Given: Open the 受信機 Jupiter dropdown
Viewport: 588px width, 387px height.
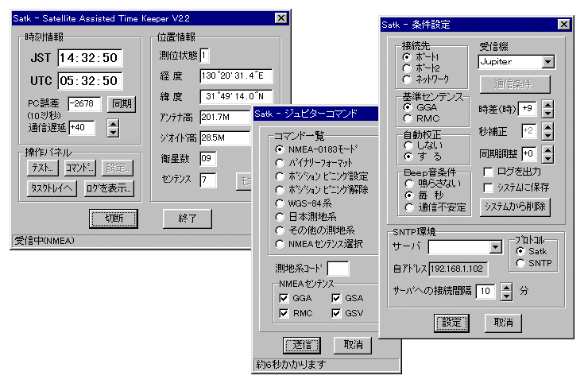Looking at the screenshot, I should tap(548, 62).
